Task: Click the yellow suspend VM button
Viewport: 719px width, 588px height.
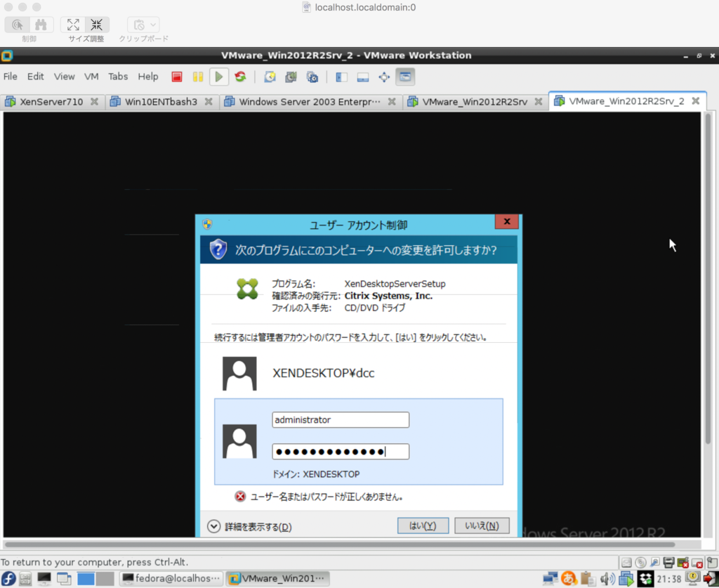Action: [x=197, y=77]
